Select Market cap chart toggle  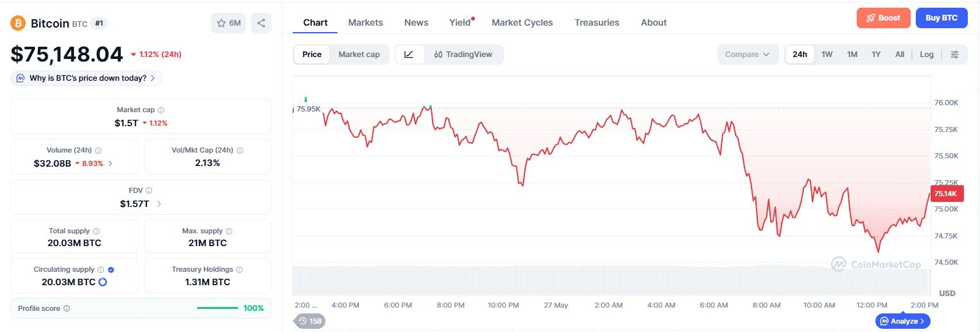click(359, 54)
